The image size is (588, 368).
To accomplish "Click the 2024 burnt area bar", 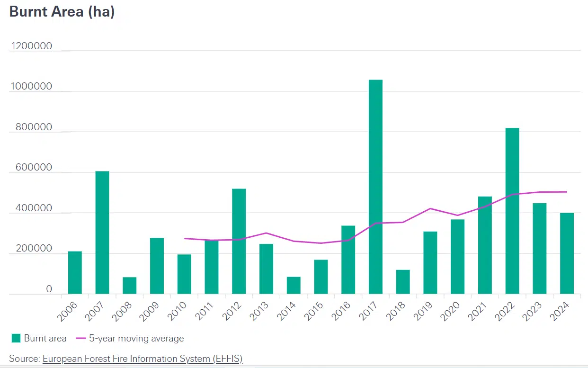I will click(x=567, y=253).
